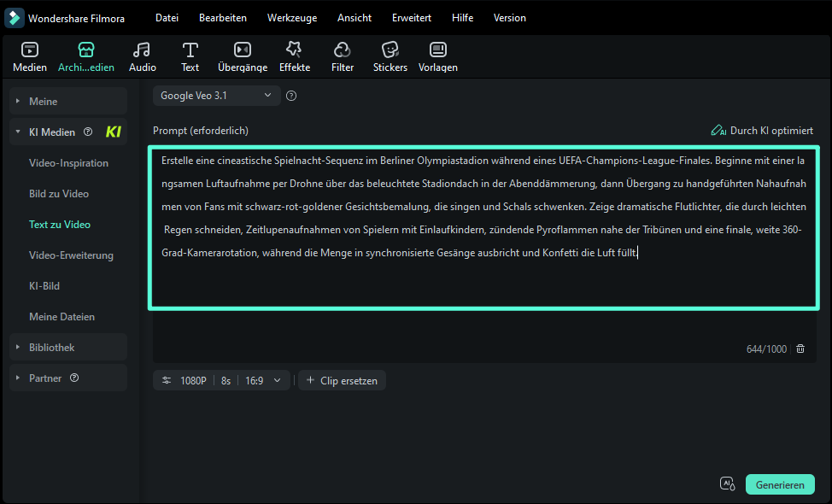
Task: Click inside the prompt text field
Action: 483,282
